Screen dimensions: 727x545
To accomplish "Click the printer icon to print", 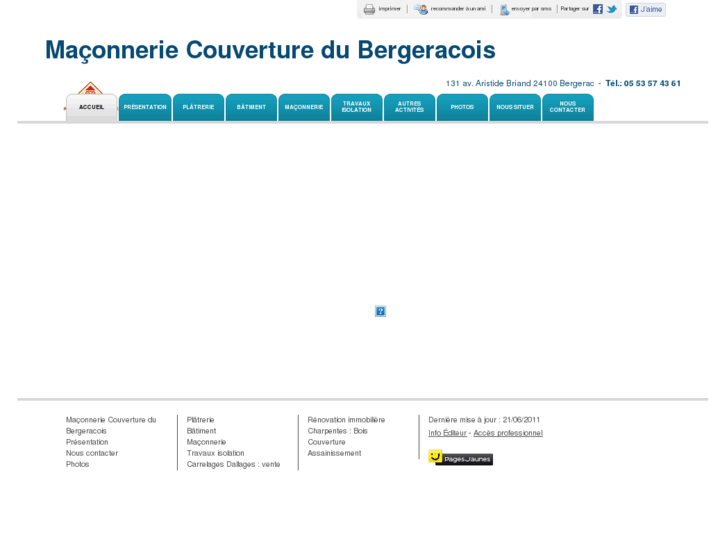I will (x=369, y=9).
